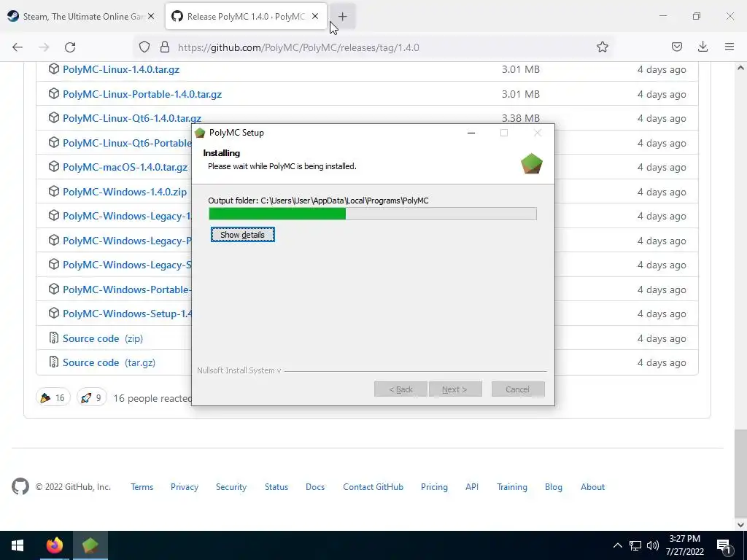
Task: Download PolyMC-Linux-1.4.0.tar.gz
Action: (x=121, y=69)
